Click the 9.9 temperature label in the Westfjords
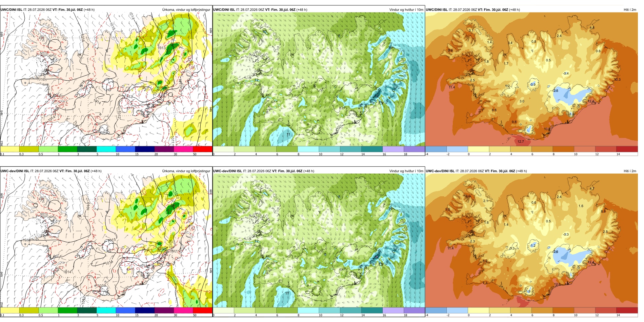 tap(450, 51)
